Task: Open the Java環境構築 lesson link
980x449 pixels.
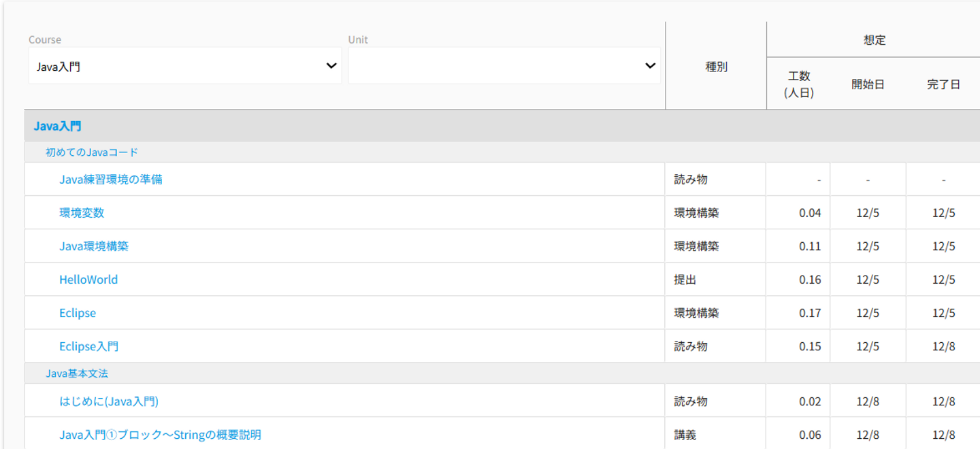Action: 94,246
